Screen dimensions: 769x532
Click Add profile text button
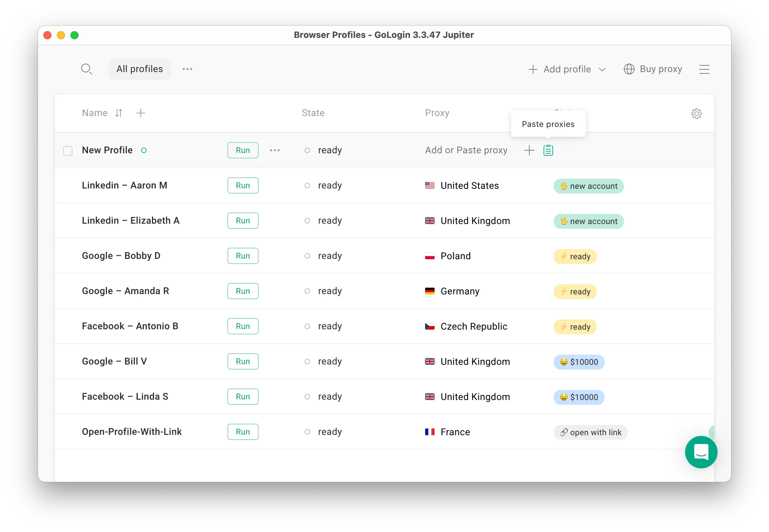[x=567, y=69]
